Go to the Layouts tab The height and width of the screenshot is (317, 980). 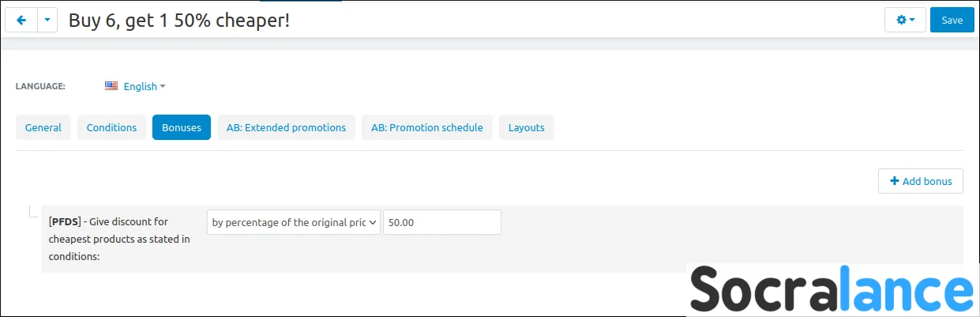(x=527, y=127)
